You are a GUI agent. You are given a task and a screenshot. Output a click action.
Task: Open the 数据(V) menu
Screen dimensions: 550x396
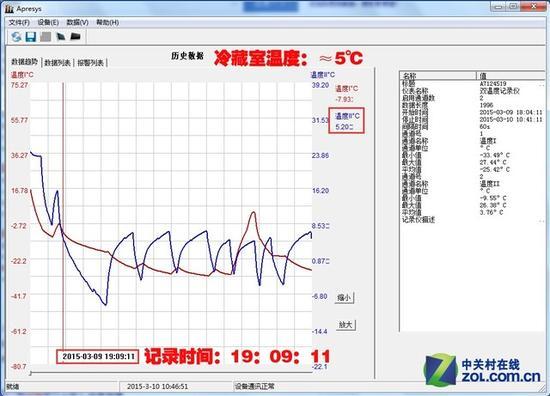(x=77, y=22)
